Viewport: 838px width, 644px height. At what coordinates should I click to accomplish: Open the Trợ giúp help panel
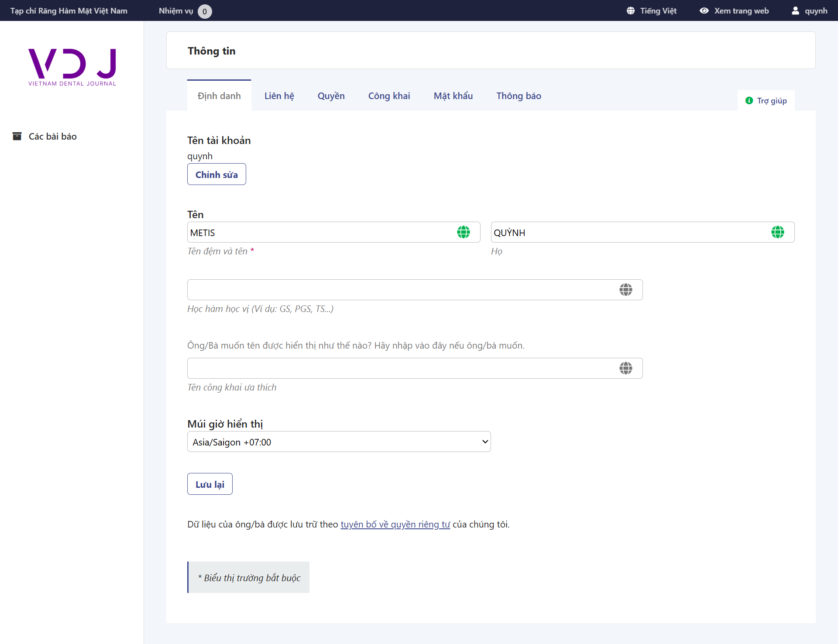click(x=766, y=101)
